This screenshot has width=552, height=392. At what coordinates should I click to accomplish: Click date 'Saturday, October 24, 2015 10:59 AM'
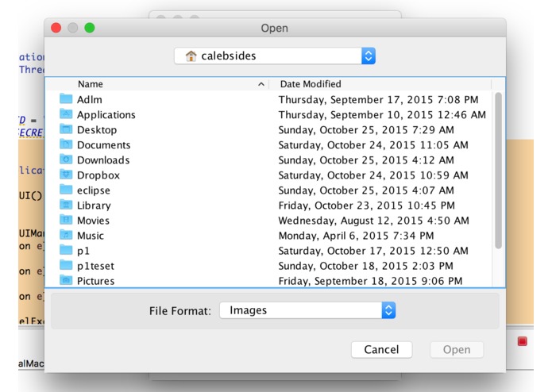click(x=373, y=175)
